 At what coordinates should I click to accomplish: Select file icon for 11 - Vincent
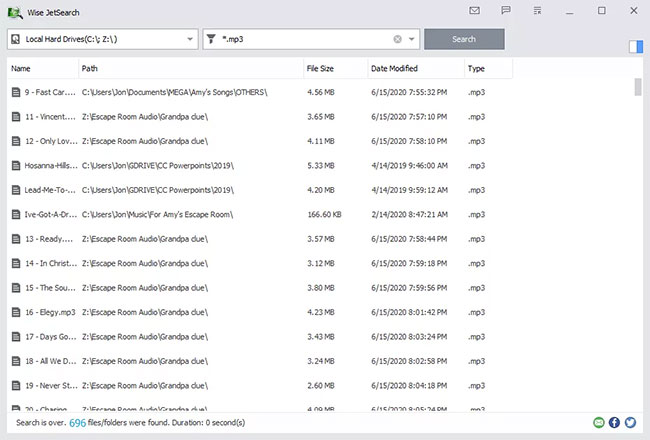click(16, 117)
